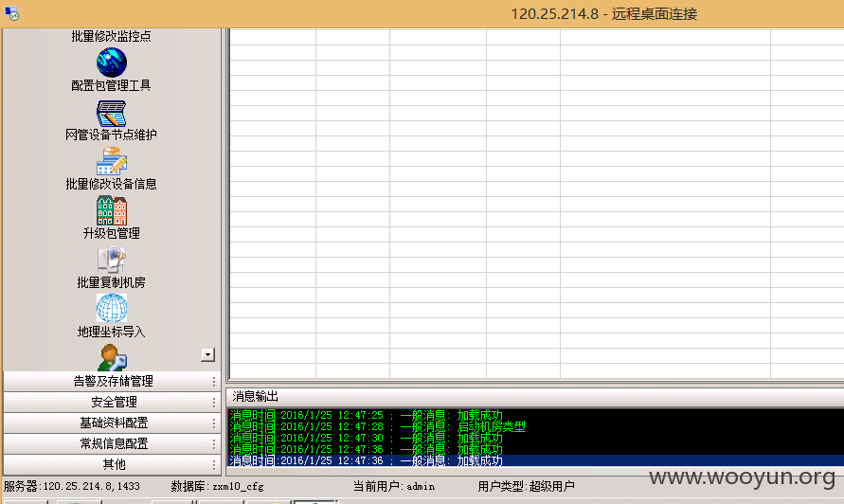Click 当前用户: admin status entry
The image size is (844, 504).
tap(393, 486)
